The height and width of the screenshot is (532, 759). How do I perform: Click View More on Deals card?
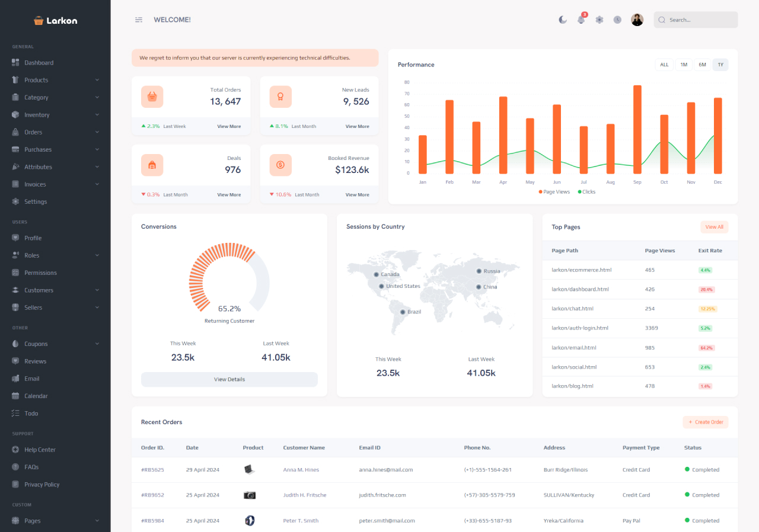tap(229, 194)
